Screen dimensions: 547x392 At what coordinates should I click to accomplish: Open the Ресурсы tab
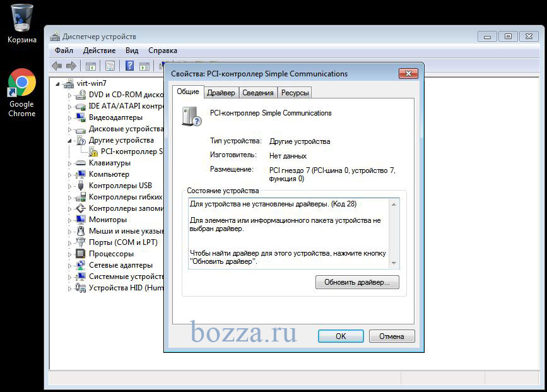[295, 93]
